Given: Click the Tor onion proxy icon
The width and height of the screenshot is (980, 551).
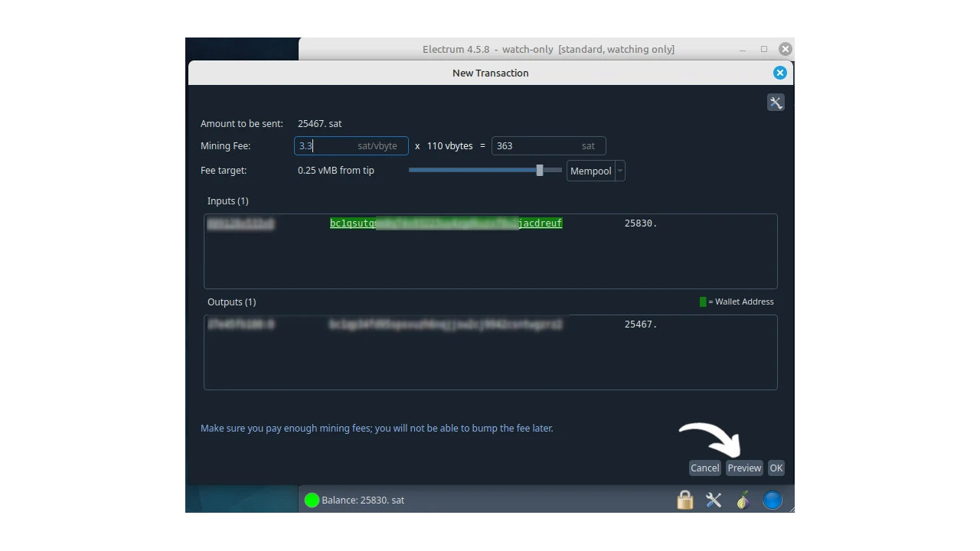Looking at the screenshot, I should point(743,500).
